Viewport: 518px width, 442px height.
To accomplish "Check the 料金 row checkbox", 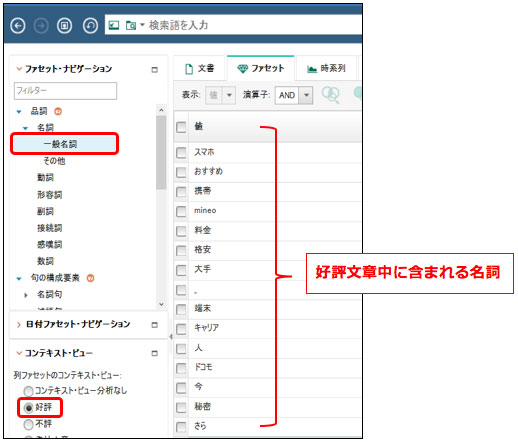I will (x=181, y=231).
